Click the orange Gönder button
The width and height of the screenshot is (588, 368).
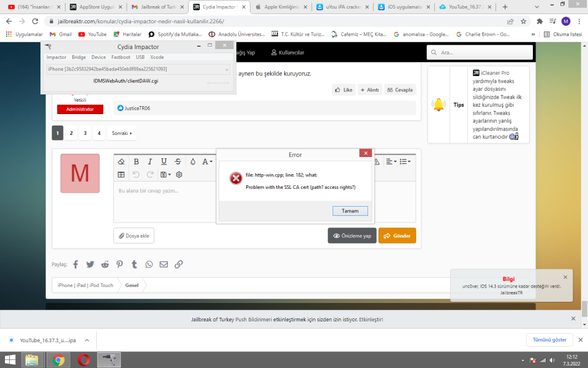point(397,236)
